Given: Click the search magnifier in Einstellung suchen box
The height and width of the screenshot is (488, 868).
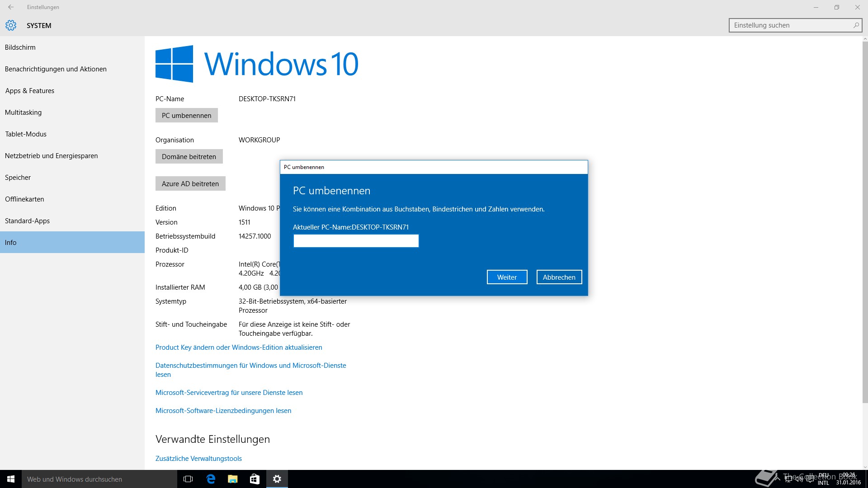Looking at the screenshot, I should tap(856, 25).
